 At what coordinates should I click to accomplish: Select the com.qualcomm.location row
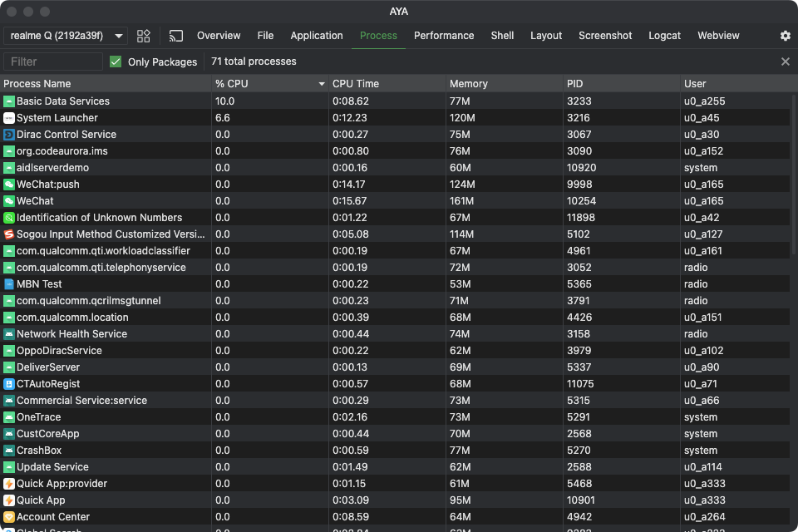[395, 318]
